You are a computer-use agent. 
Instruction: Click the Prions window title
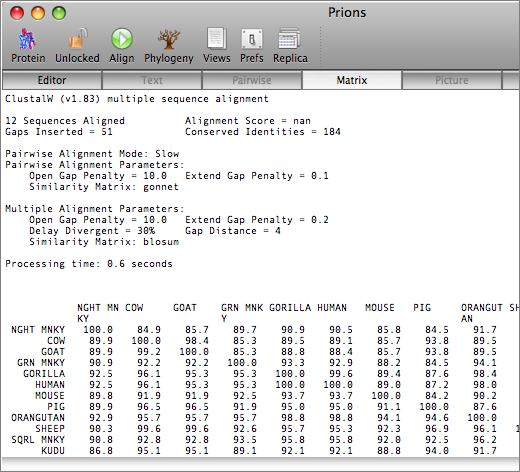click(347, 13)
